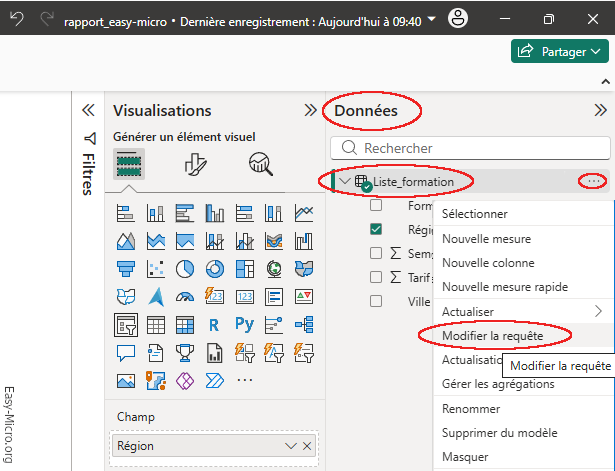Choose the Python visual icon
The width and height of the screenshot is (615, 471).
(244, 324)
